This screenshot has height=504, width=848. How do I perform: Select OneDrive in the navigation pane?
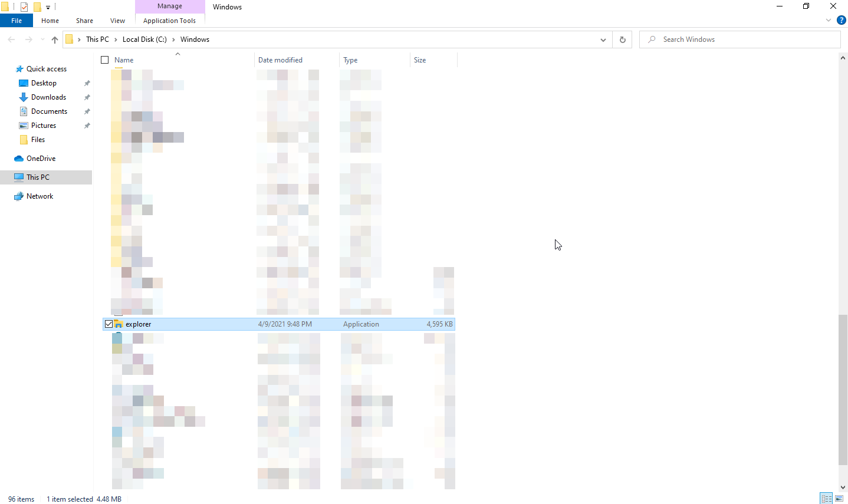[x=41, y=159]
